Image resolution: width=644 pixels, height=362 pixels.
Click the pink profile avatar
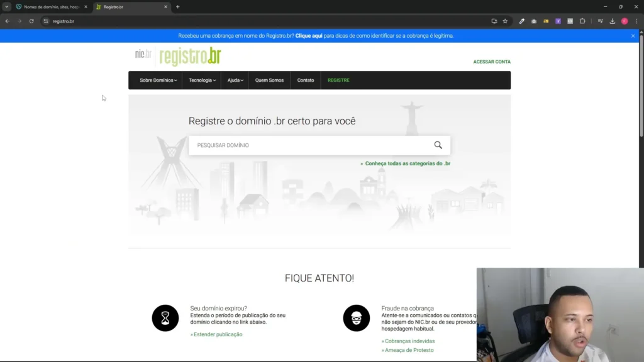(x=625, y=21)
